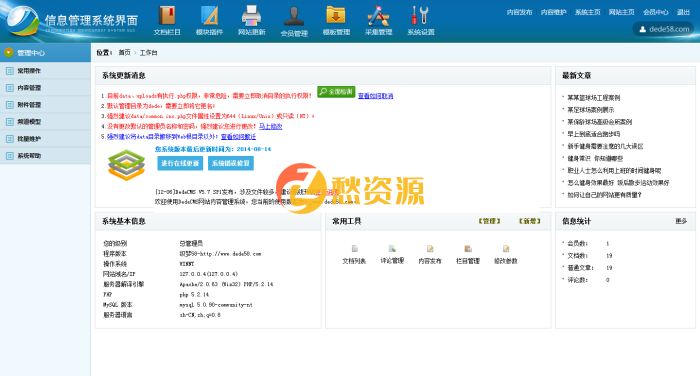Click the last update date 2014-08-14 text
700x376 pixels.
(254, 149)
